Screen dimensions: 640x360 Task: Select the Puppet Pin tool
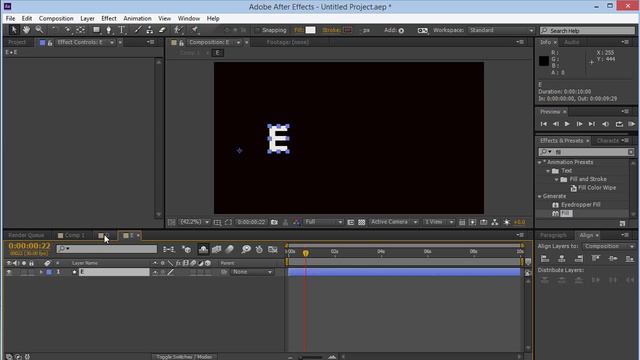click(195, 30)
